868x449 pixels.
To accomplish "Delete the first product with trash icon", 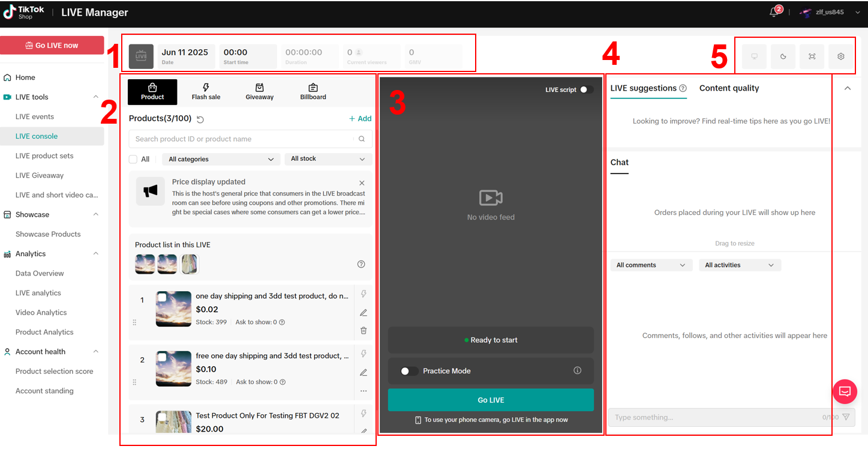I will tap(364, 330).
